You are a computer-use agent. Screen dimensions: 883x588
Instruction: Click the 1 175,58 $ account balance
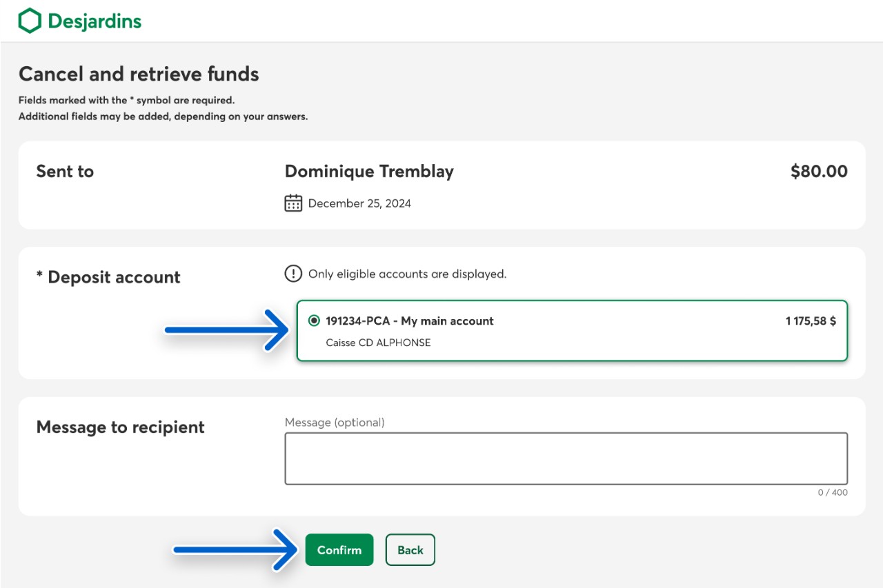(x=811, y=321)
